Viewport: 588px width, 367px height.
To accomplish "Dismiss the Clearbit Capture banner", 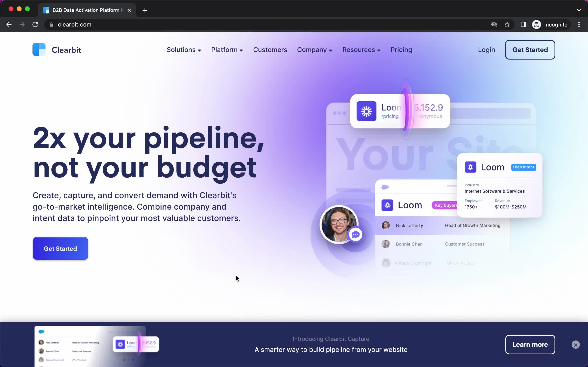I will 576,345.
